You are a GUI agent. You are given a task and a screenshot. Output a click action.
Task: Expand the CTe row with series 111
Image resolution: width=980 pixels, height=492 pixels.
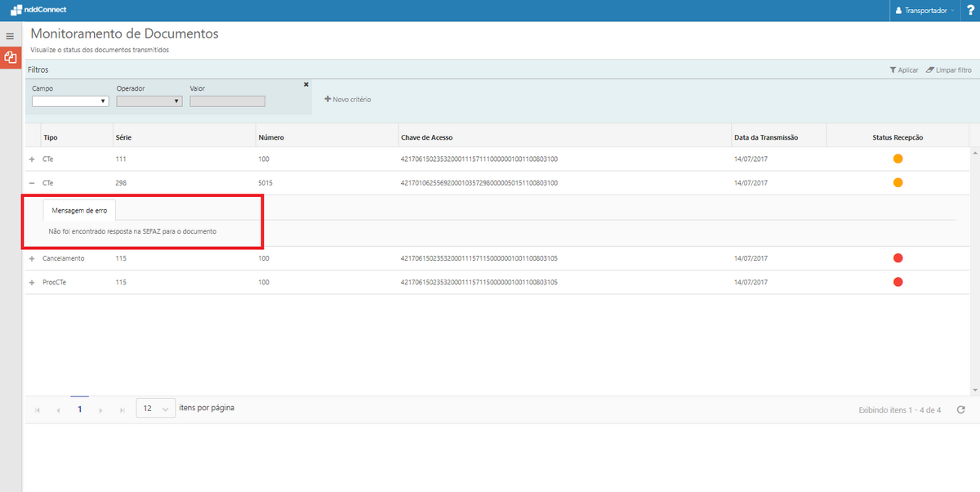[x=32, y=159]
